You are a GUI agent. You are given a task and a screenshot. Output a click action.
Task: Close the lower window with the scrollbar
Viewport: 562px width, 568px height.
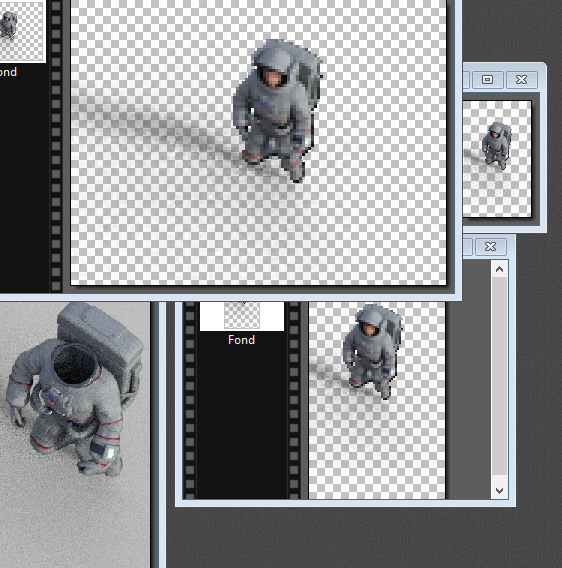(x=490, y=247)
